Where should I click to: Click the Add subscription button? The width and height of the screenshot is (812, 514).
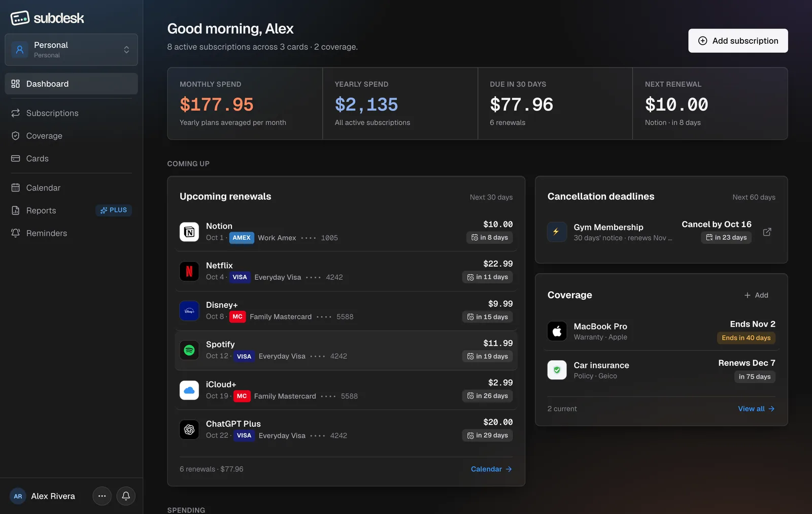[738, 41]
